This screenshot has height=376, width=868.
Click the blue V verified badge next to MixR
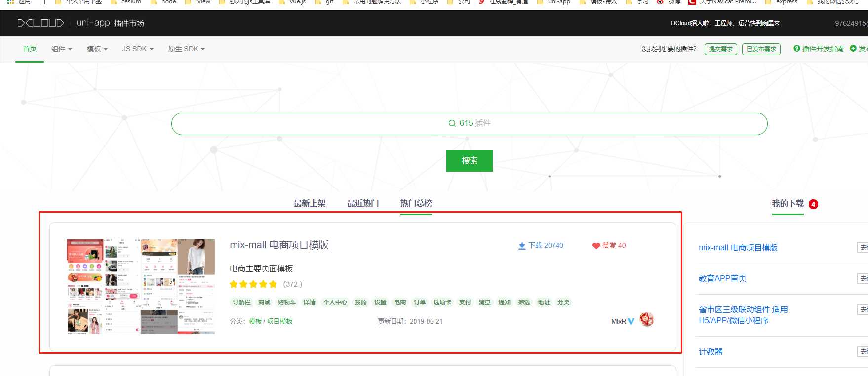[631, 322]
